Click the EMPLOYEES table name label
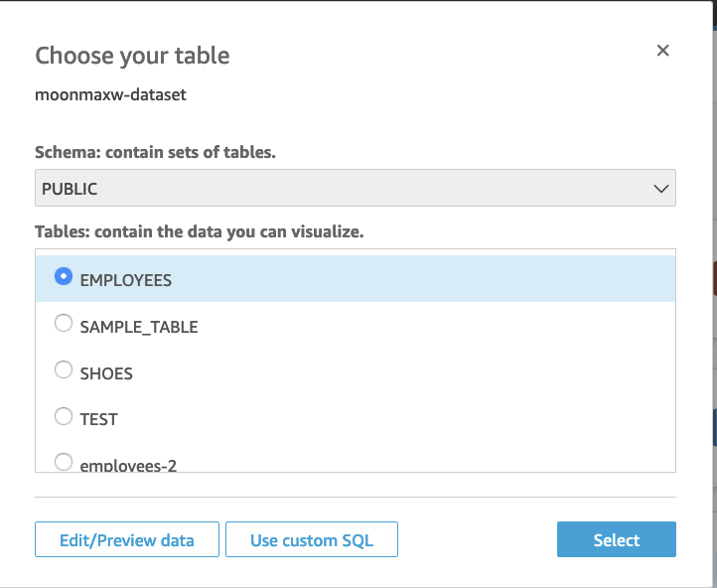Image resolution: width=717 pixels, height=588 pixels. click(125, 280)
